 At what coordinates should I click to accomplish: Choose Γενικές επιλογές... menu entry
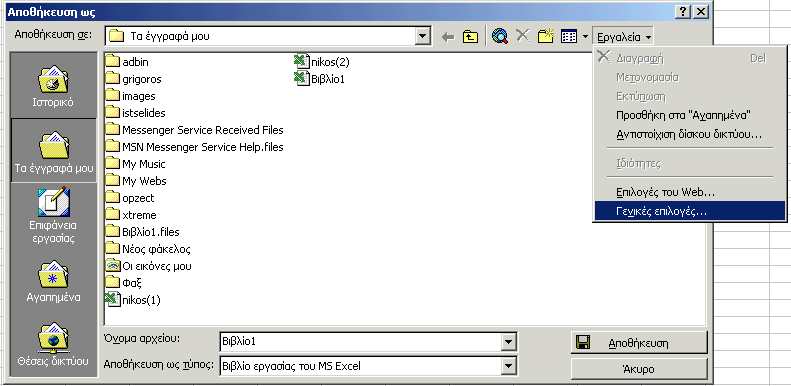690,211
